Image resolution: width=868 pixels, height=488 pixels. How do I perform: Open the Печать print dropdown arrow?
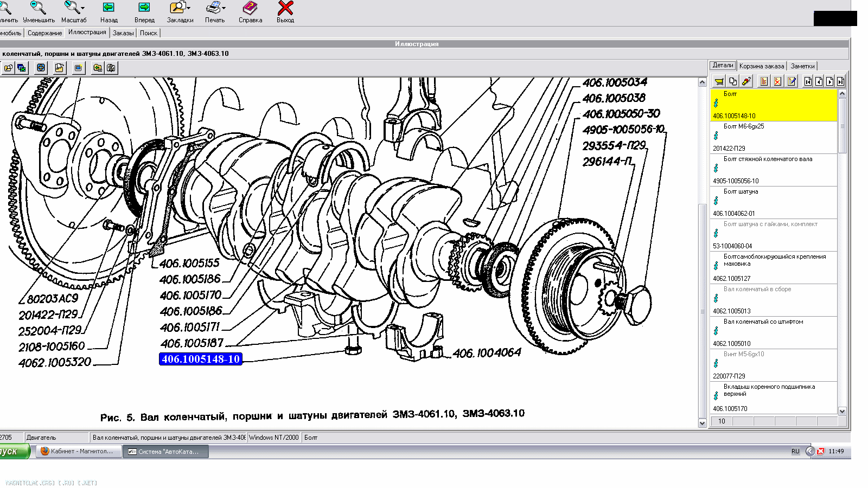pyautogui.click(x=224, y=8)
